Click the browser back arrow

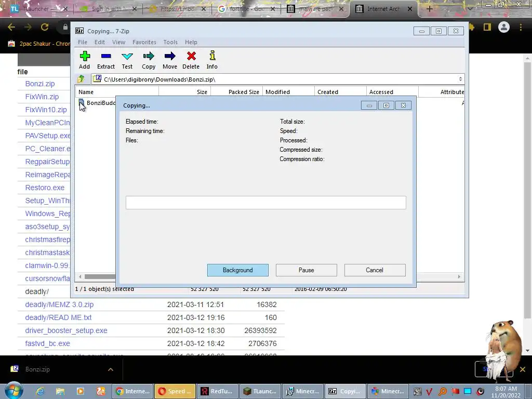(11, 27)
